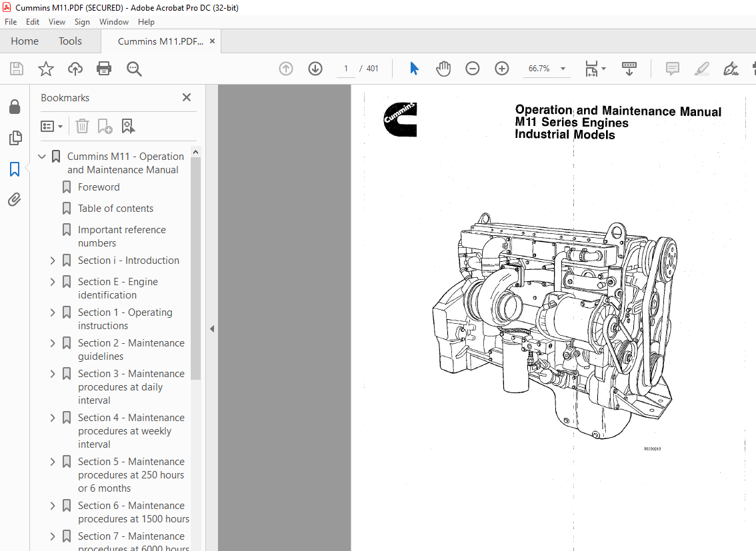Add a new bookmark icon
Screen dimensions: 756x551
[x=105, y=126]
